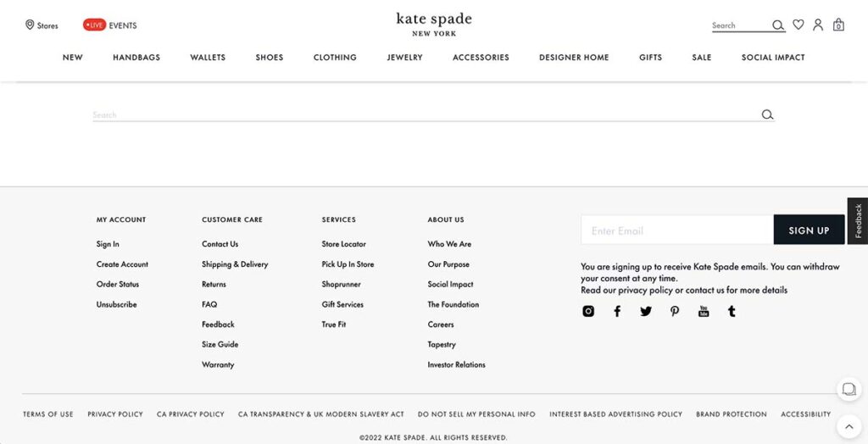Open footer Feedback link under Customer Care
The image size is (868, 444).
click(x=218, y=325)
